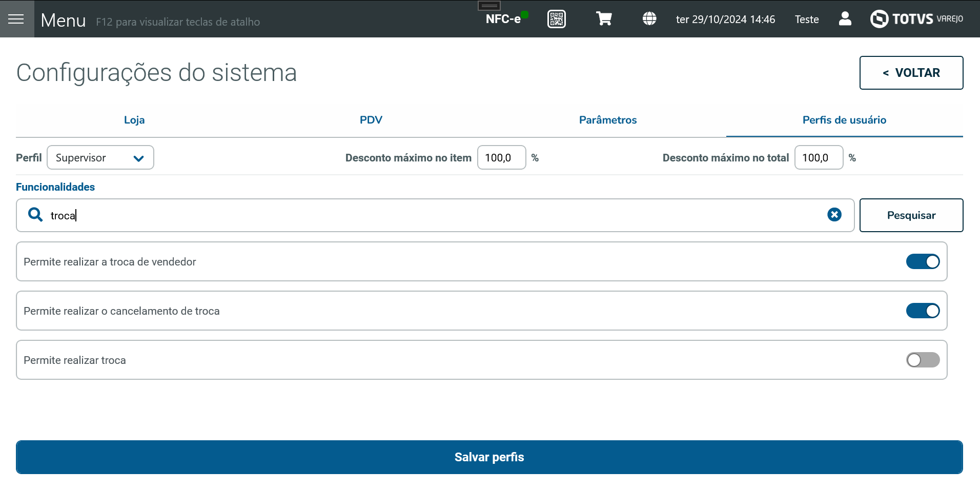
Task: Open the shopping cart icon
Action: [x=604, y=19]
